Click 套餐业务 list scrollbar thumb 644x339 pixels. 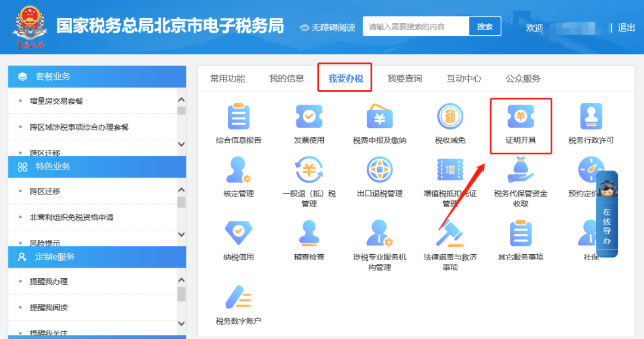[x=181, y=111]
